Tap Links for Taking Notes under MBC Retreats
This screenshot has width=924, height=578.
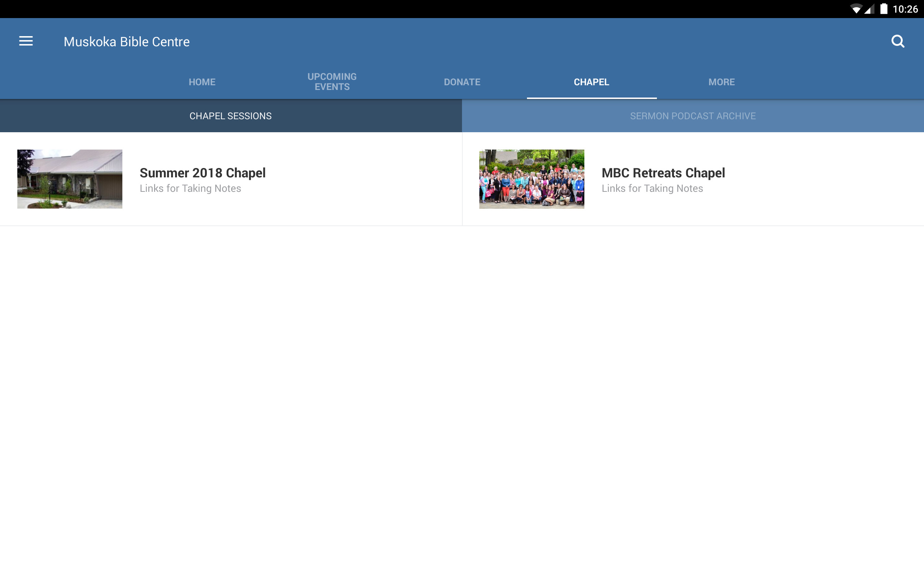tap(652, 189)
